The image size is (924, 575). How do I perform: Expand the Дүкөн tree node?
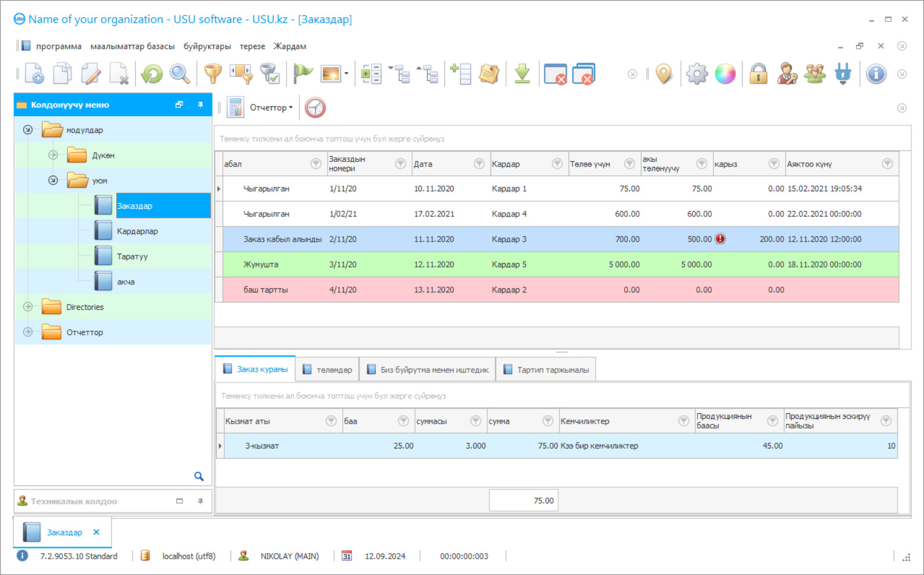(53, 155)
